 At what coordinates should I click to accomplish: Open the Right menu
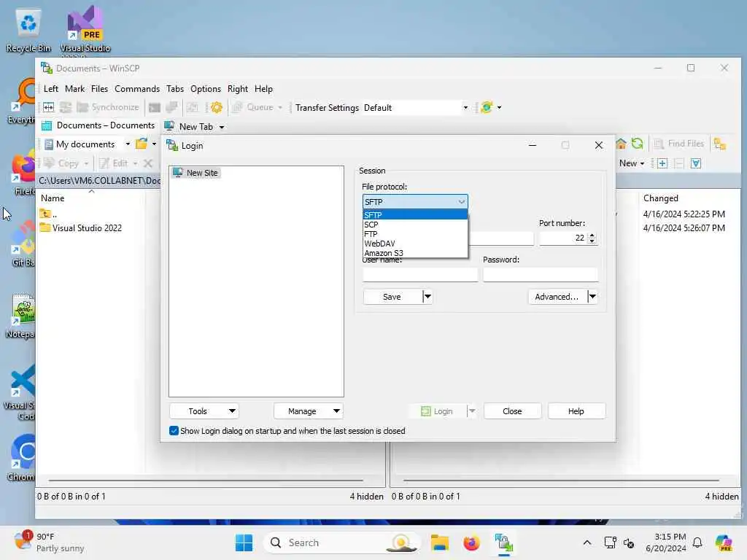tap(238, 89)
